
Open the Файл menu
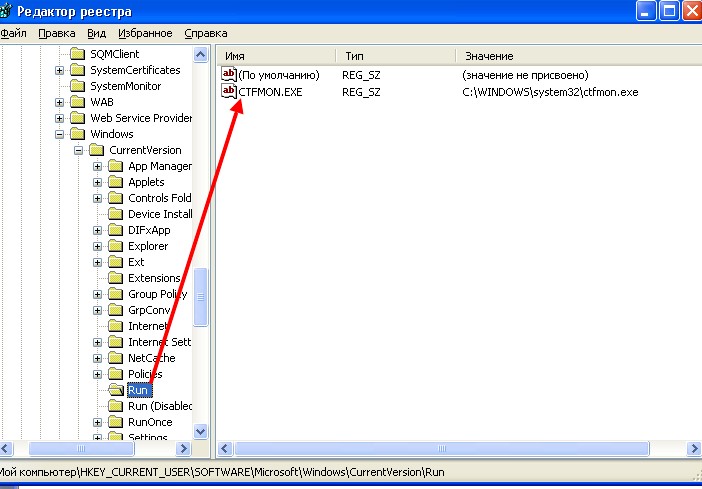13,34
